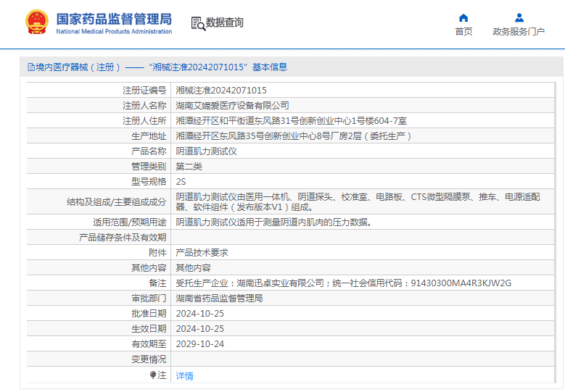Click the 备注 row label

click(x=157, y=283)
